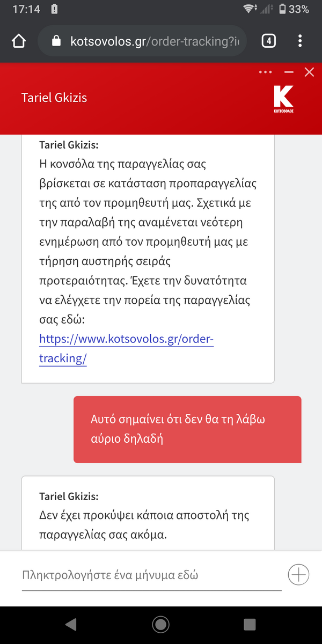Minimize the chat window
The image size is (322, 644).
coord(289,72)
